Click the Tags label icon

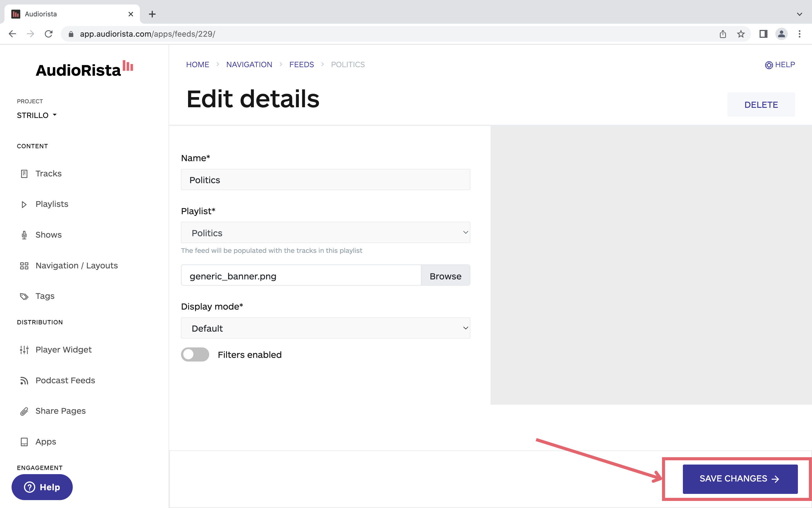(x=24, y=296)
